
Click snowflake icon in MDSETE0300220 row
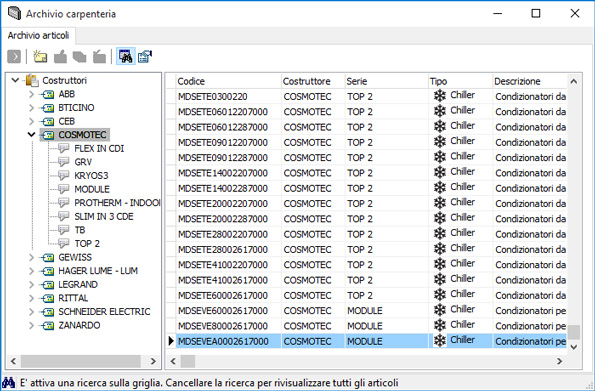pyautogui.click(x=440, y=96)
